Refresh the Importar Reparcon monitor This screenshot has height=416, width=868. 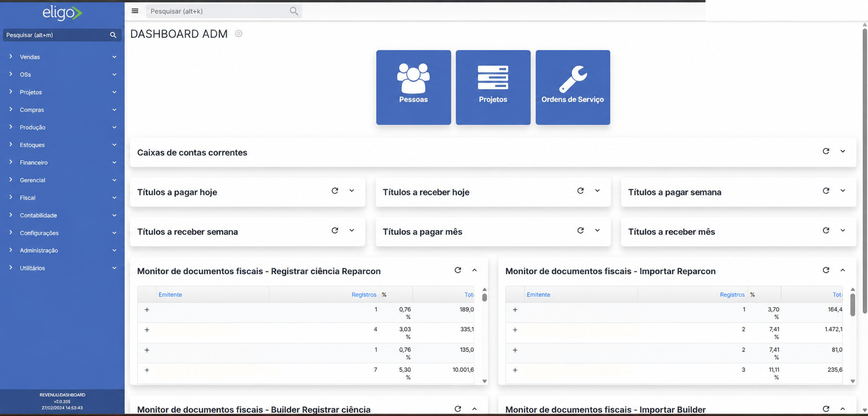(x=826, y=270)
